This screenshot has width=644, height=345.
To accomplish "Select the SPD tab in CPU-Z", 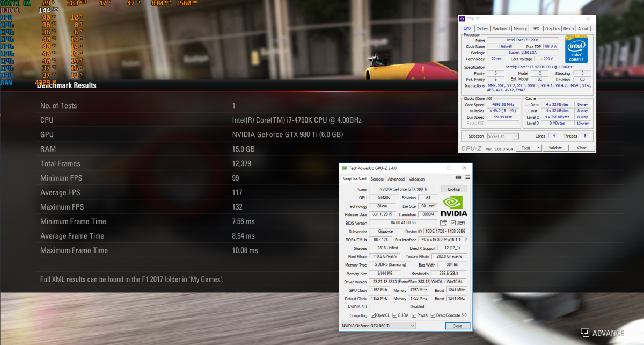I will tap(536, 28).
